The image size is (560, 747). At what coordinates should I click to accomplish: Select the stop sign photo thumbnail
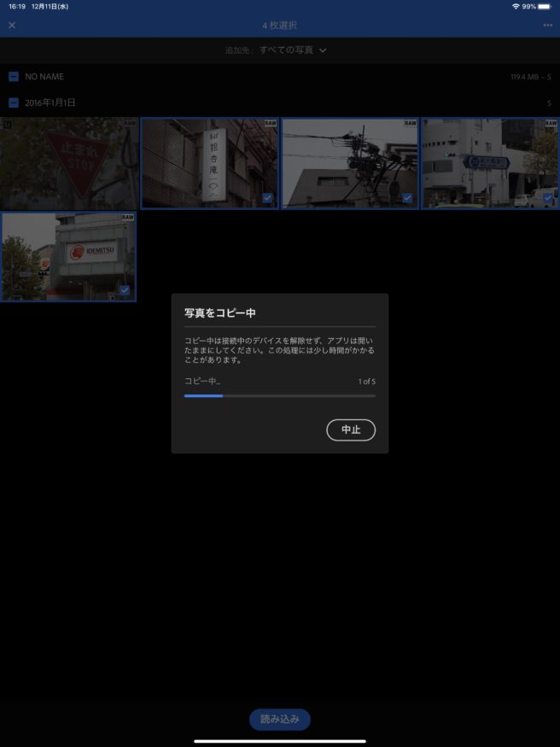[68, 163]
